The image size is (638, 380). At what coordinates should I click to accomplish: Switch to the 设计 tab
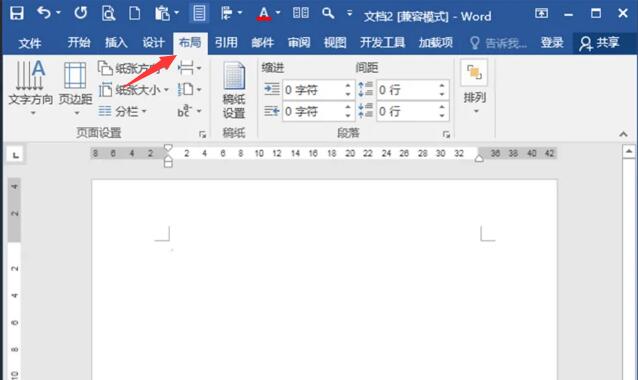pos(153,42)
